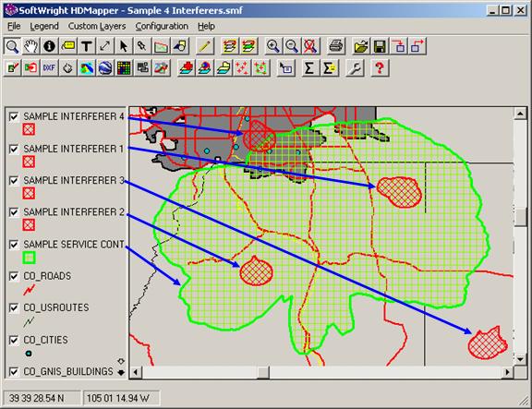Click the horizontal scrollbar thumb
Image resolution: width=532 pixels, height=409 pixels.
263,372
